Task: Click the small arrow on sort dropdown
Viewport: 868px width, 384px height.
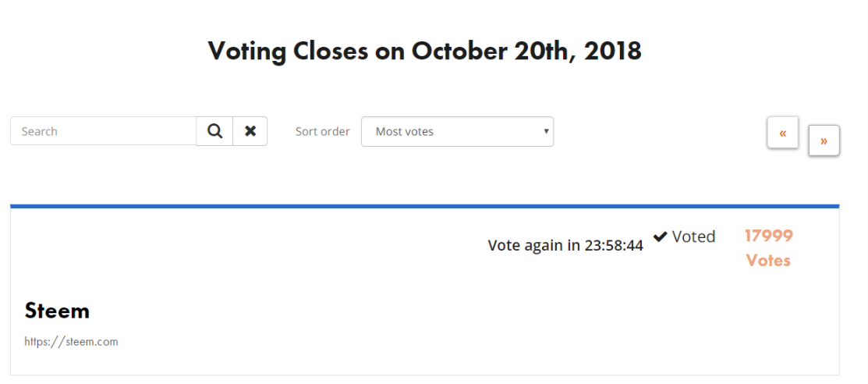Action: 546,131
